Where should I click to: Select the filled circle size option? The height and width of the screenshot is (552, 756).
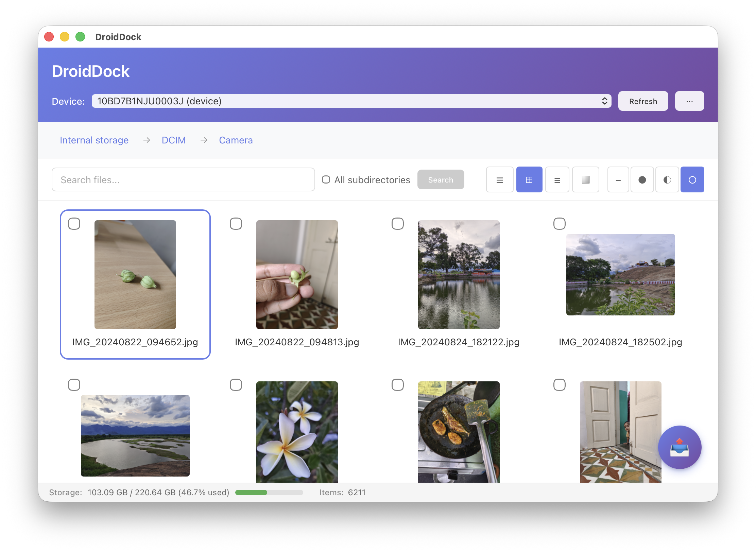click(642, 179)
